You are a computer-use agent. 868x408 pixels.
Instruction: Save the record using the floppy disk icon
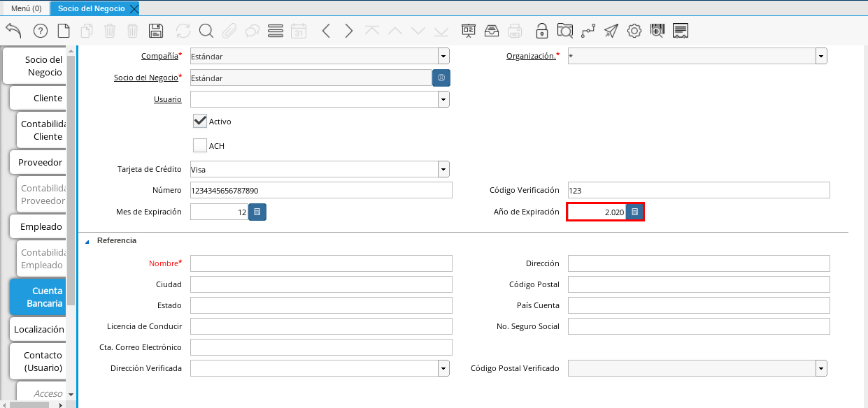(156, 31)
